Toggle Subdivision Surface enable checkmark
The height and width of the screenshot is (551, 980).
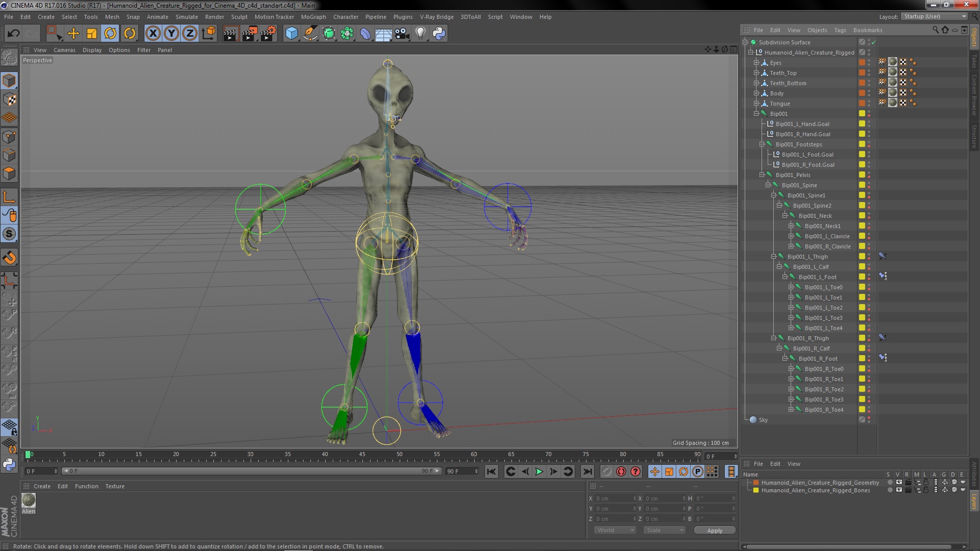tap(873, 42)
